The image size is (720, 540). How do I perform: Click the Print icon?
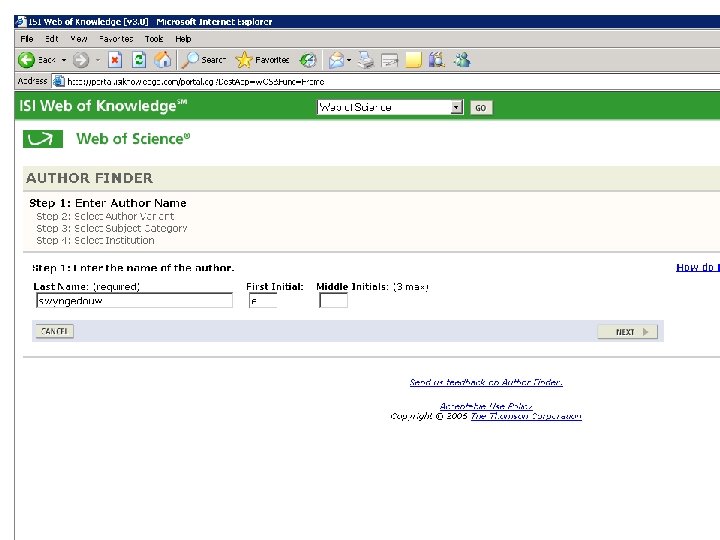point(366,60)
